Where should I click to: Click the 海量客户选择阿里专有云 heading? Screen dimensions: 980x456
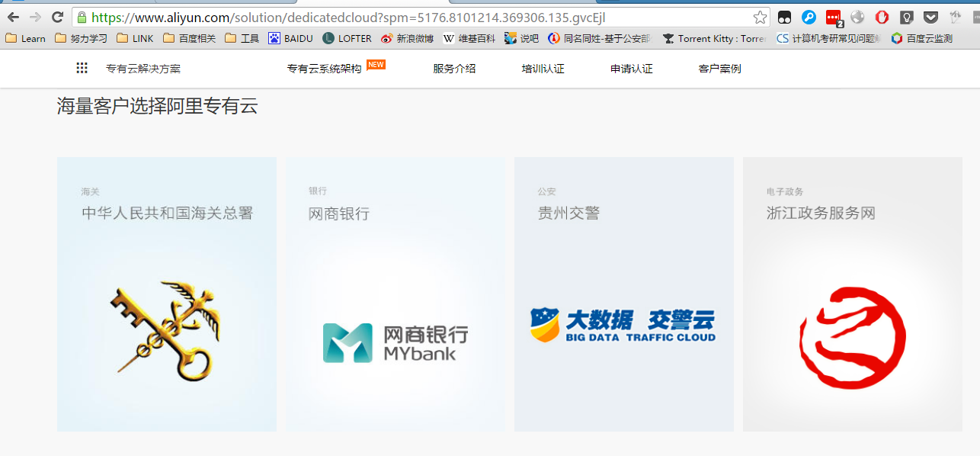point(158,107)
